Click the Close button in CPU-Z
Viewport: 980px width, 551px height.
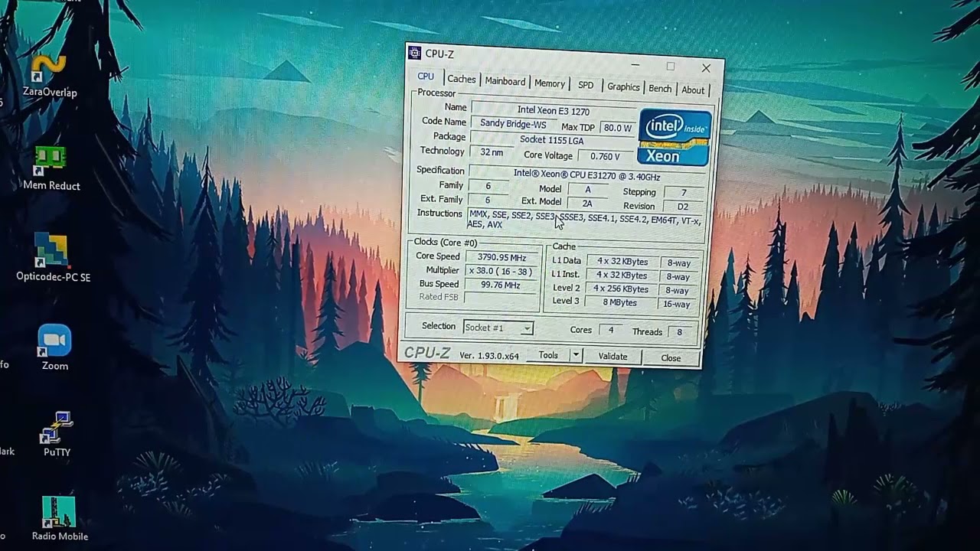click(x=671, y=358)
